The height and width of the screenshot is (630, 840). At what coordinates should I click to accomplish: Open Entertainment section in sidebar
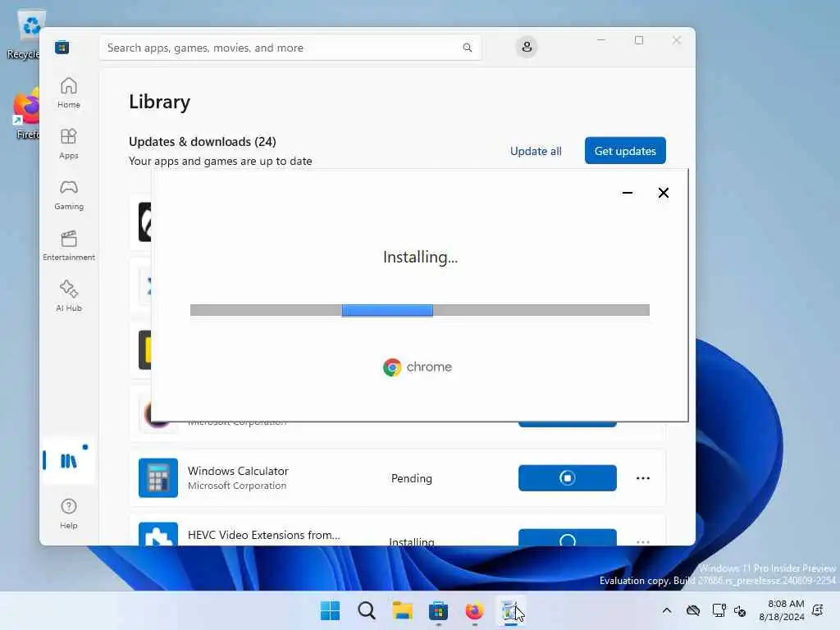69,245
